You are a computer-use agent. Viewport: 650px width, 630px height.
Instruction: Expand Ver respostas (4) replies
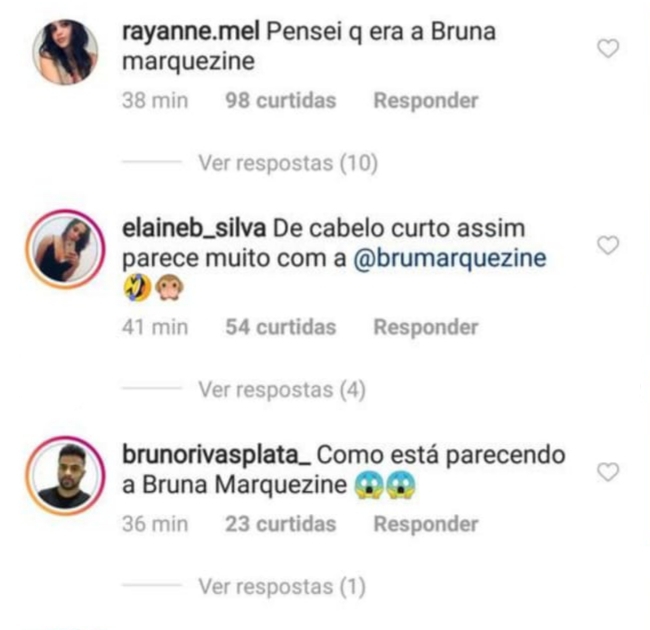[282, 389]
